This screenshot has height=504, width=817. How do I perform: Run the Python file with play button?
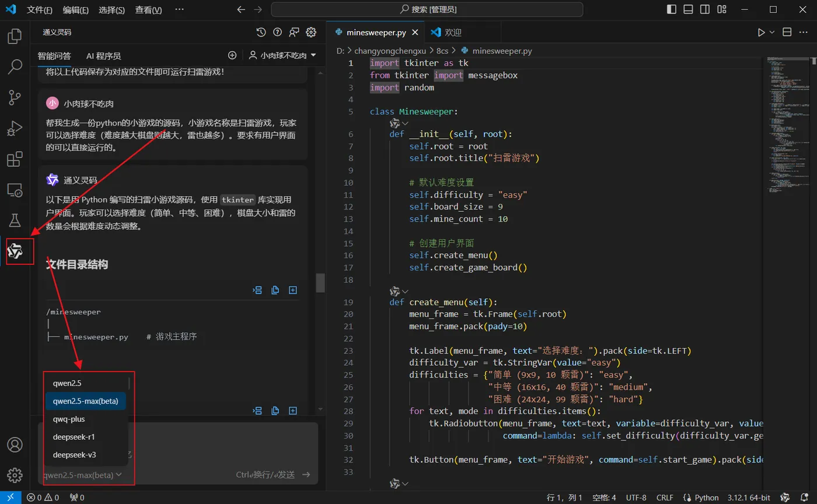762,33
